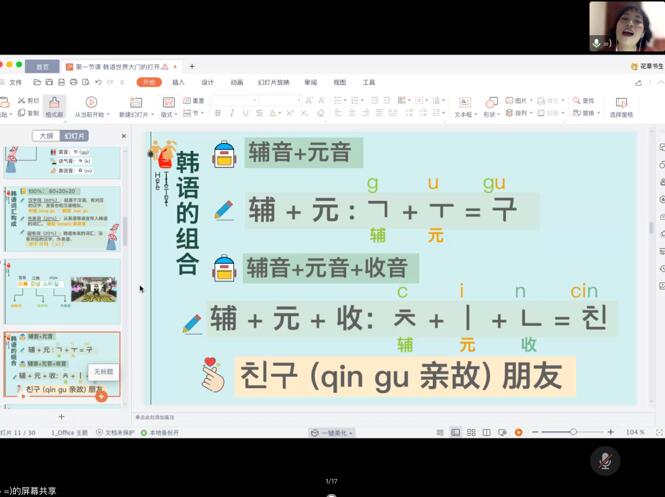Viewport: 665px width, 497px height.
Task: Open the Animation (动画) ribbon tab
Action: (x=236, y=82)
